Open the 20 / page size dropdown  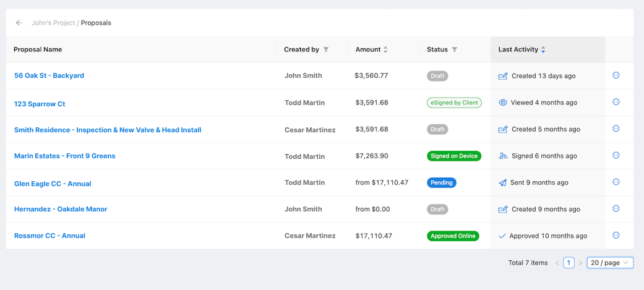pyautogui.click(x=610, y=263)
